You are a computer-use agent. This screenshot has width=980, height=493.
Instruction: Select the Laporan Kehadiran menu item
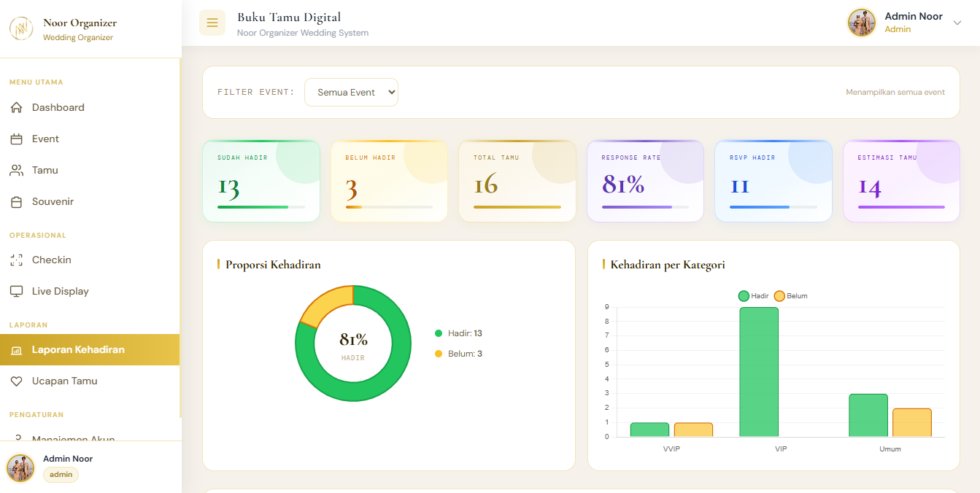pos(90,350)
